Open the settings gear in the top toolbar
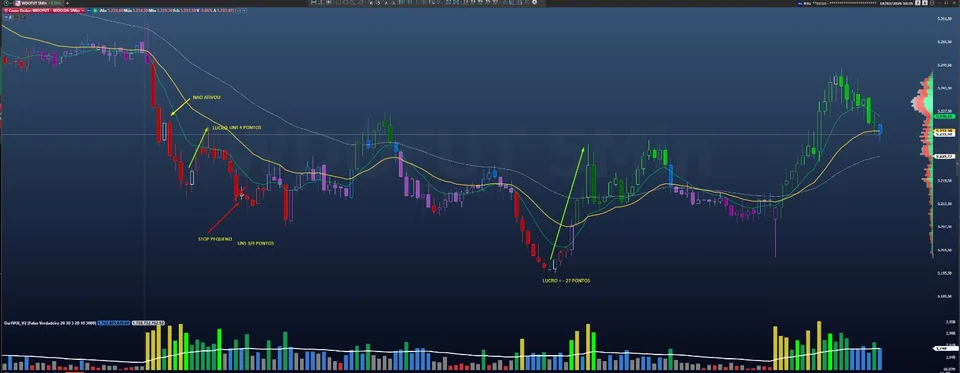 pos(534,2)
